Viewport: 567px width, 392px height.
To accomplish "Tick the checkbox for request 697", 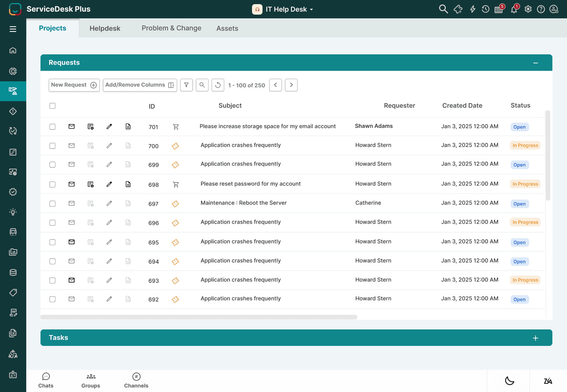I will [x=52, y=203].
